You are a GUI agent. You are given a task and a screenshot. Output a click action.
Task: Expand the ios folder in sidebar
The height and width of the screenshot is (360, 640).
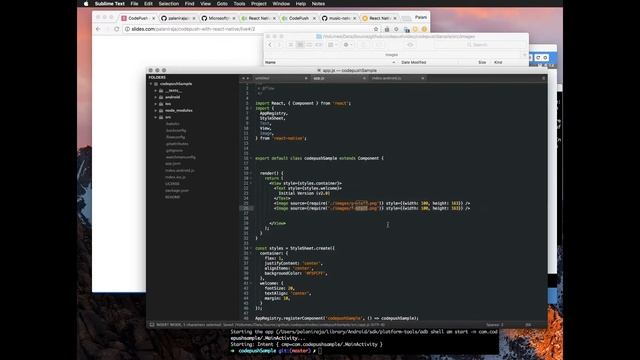tap(156, 104)
